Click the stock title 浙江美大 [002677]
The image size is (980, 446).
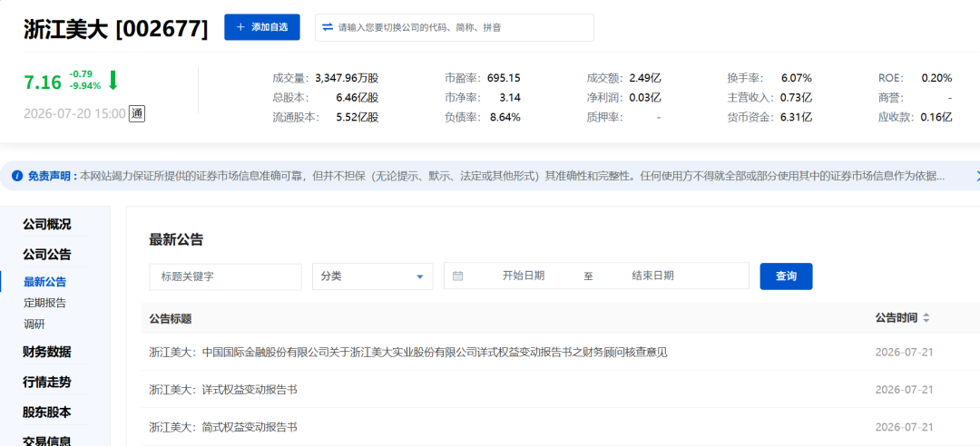point(115,29)
